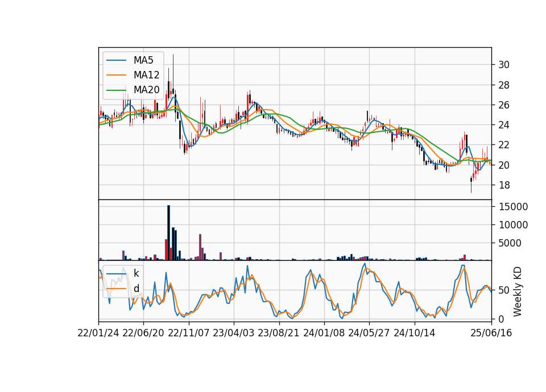Click the 23/04/03 date tick label
This screenshot has height=392, width=546.
[x=234, y=333]
